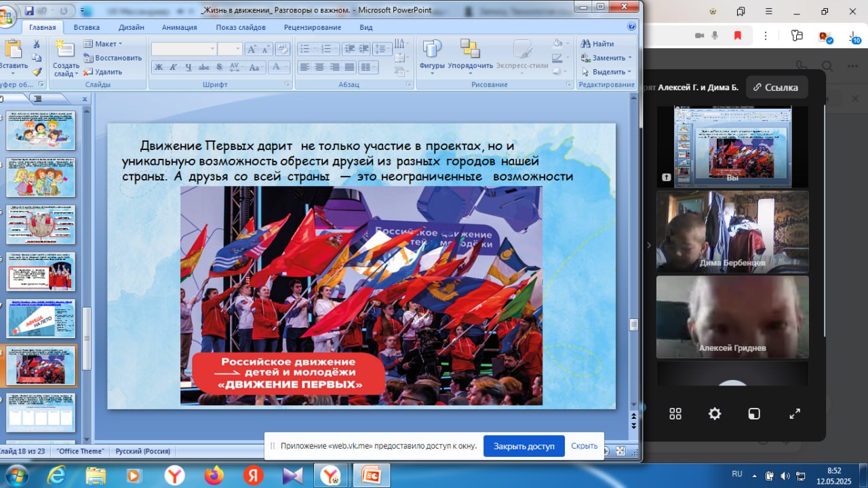Click the Ссылка link button in the call
The height and width of the screenshot is (488, 868).
click(x=777, y=87)
